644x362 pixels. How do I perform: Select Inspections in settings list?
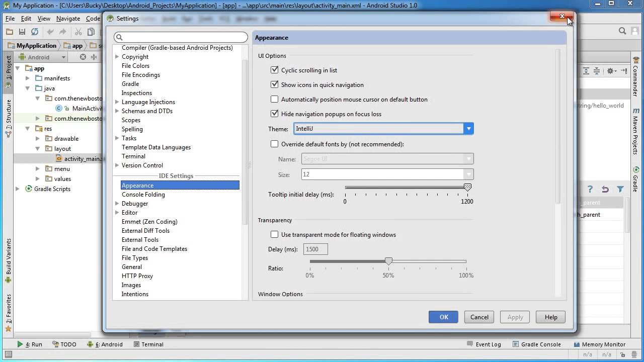136,93
